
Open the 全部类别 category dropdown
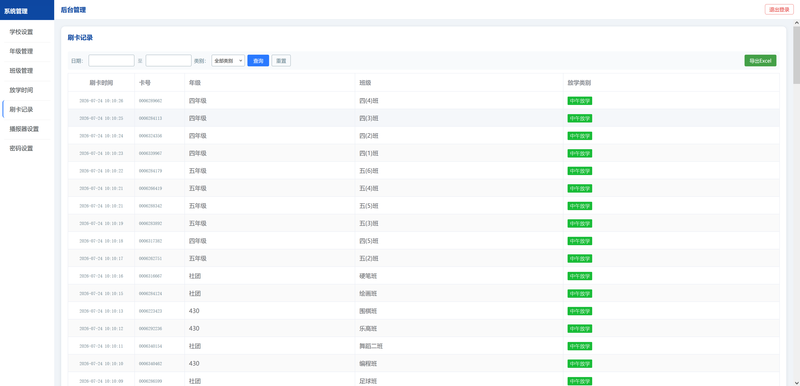coord(228,61)
